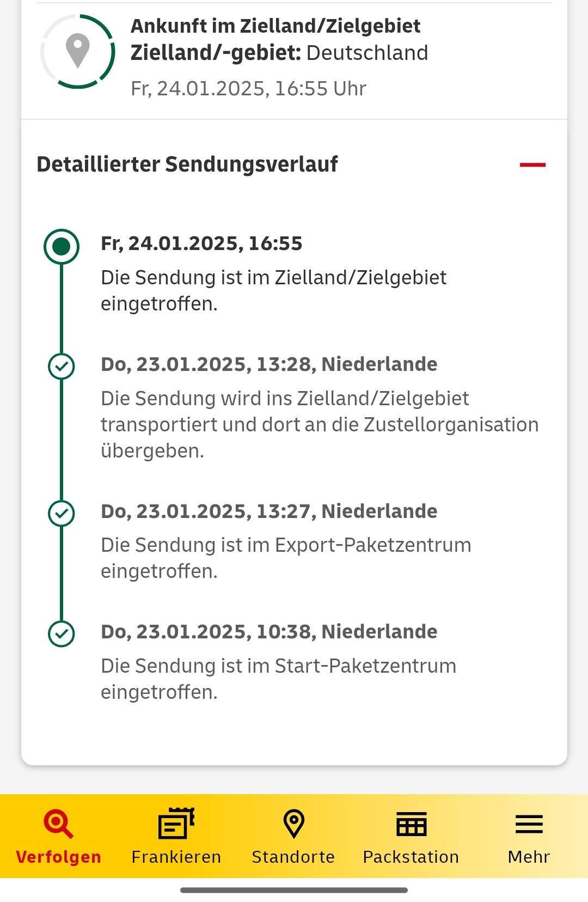
Task: Tap the Standorte location pin icon
Action: tap(293, 824)
